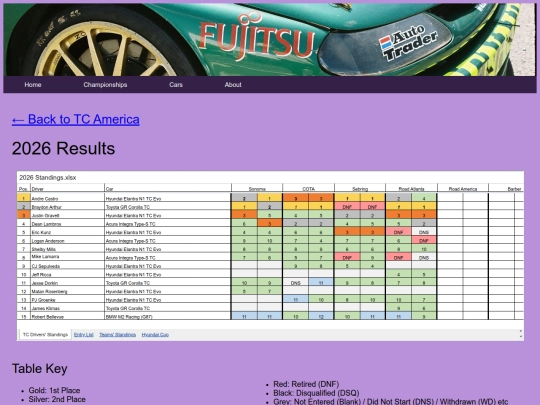Image resolution: width=540 pixels, height=405 pixels.
Task: Open the Championships menu item
Action: tap(105, 85)
